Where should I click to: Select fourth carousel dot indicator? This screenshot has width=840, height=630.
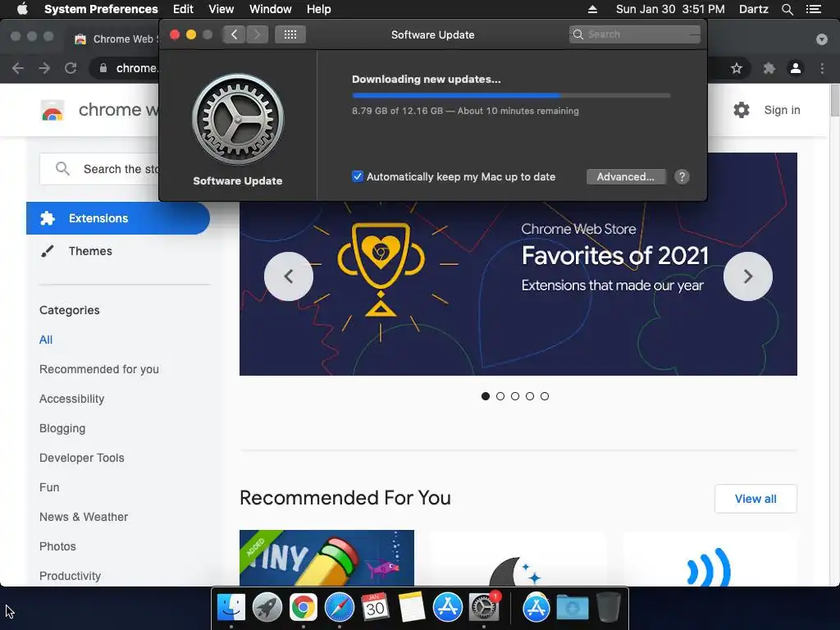530,396
